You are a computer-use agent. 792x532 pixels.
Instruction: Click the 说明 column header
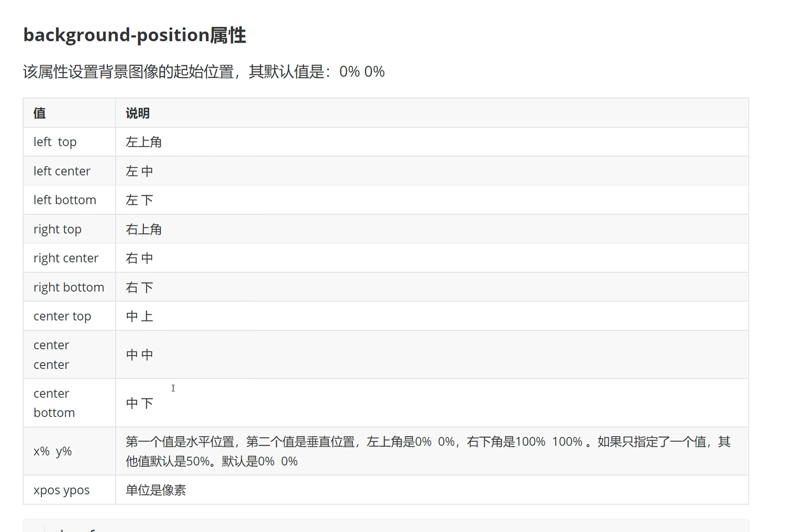tap(138, 113)
